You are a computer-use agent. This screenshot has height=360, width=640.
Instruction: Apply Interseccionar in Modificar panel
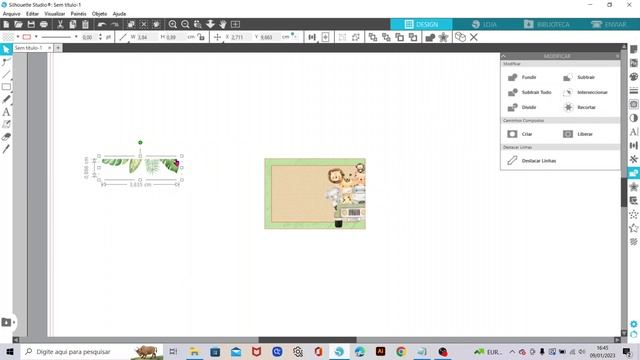[x=585, y=92]
